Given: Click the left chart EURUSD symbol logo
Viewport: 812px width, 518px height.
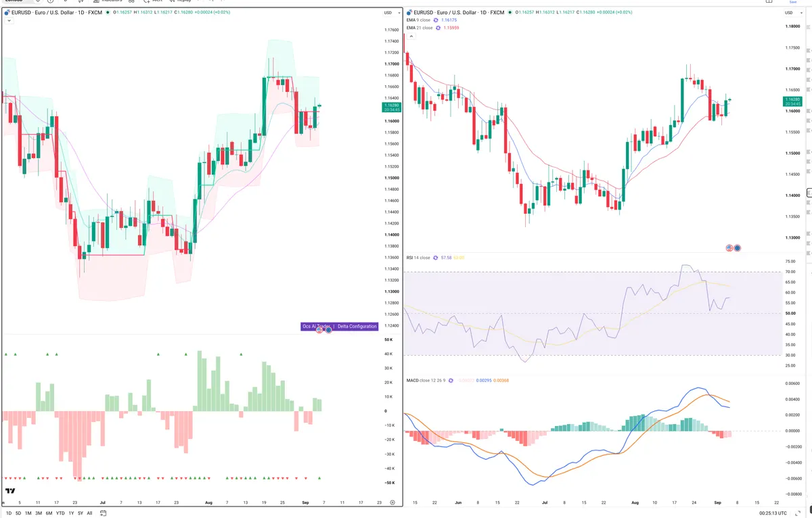Looking at the screenshot, I should coord(7,12).
